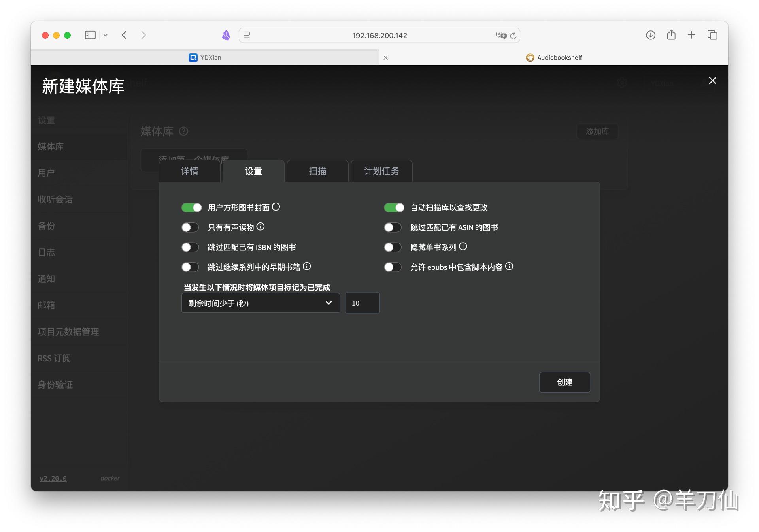Viewport: 759px width, 532px height.
Task: Turn off 自动扫描库以查找更改 switch
Action: click(394, 207)
